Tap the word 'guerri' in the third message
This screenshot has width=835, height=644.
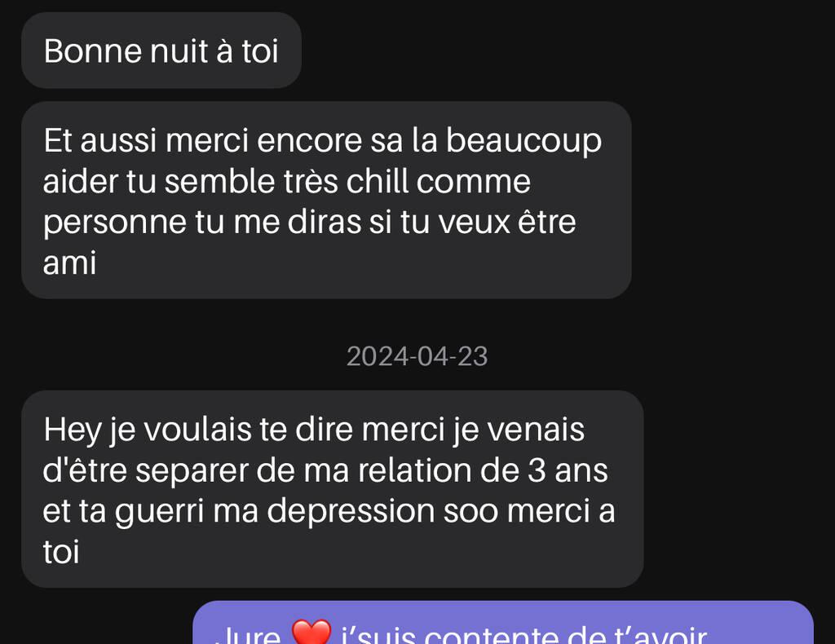(159, 511)
